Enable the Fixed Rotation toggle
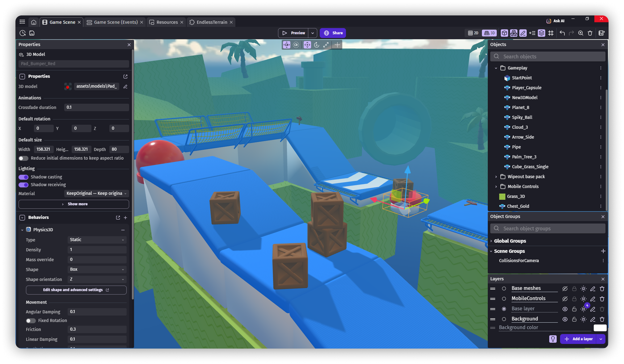624x364 pixels. pos(31,320)
